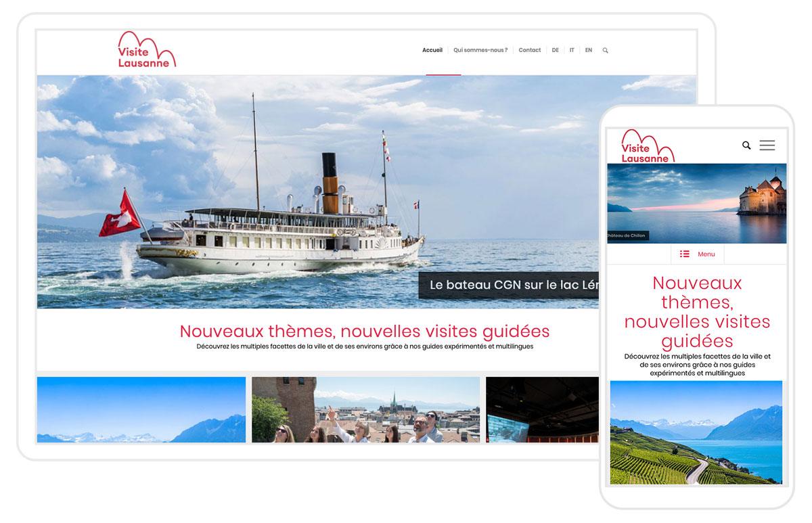Open the Qui sommes-nous ? page

(480, 50)
